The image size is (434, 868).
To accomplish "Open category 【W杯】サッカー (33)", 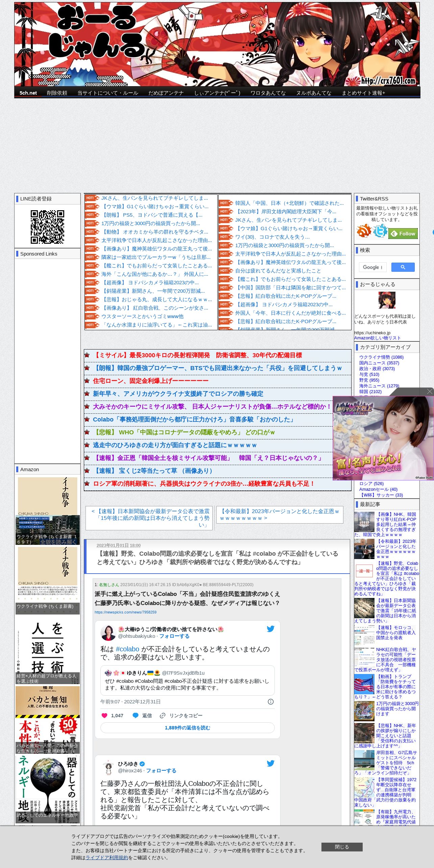I will [381, 495].
